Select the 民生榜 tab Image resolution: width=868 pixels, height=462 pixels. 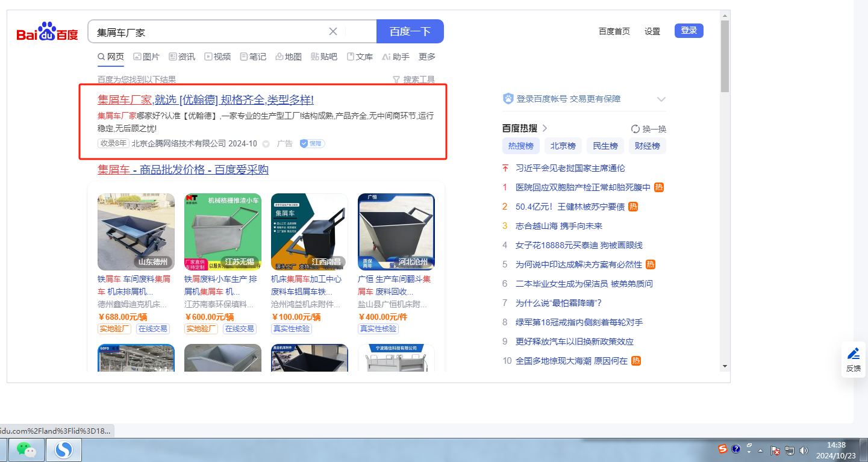point(605,146)
